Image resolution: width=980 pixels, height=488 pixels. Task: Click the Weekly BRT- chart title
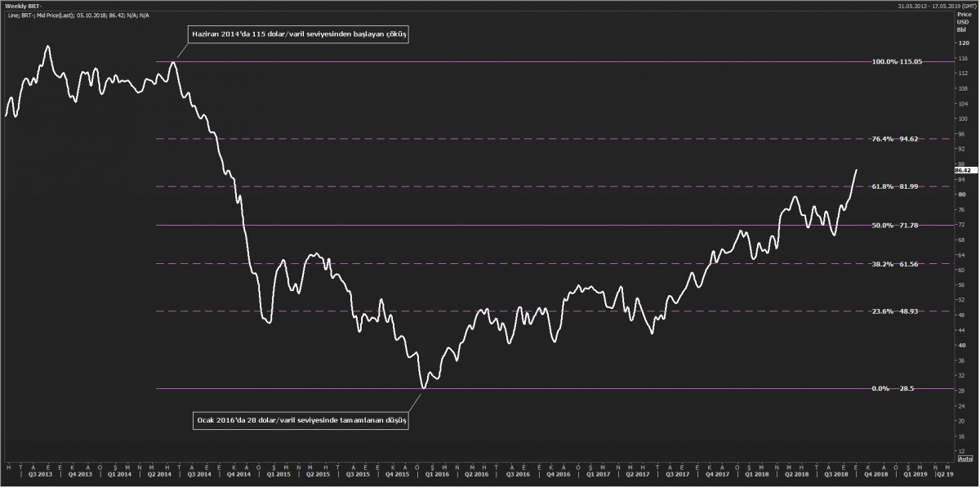pos(22,6)
